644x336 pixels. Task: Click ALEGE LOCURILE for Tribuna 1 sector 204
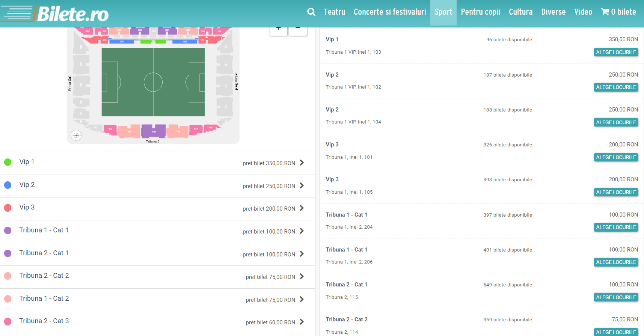coord(616,227)
